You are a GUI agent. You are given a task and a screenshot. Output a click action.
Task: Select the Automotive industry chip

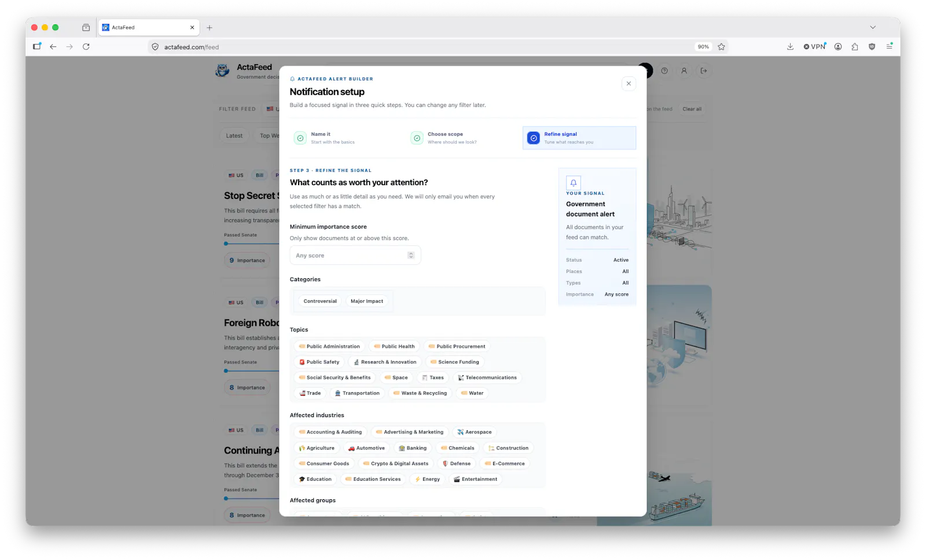367,448
